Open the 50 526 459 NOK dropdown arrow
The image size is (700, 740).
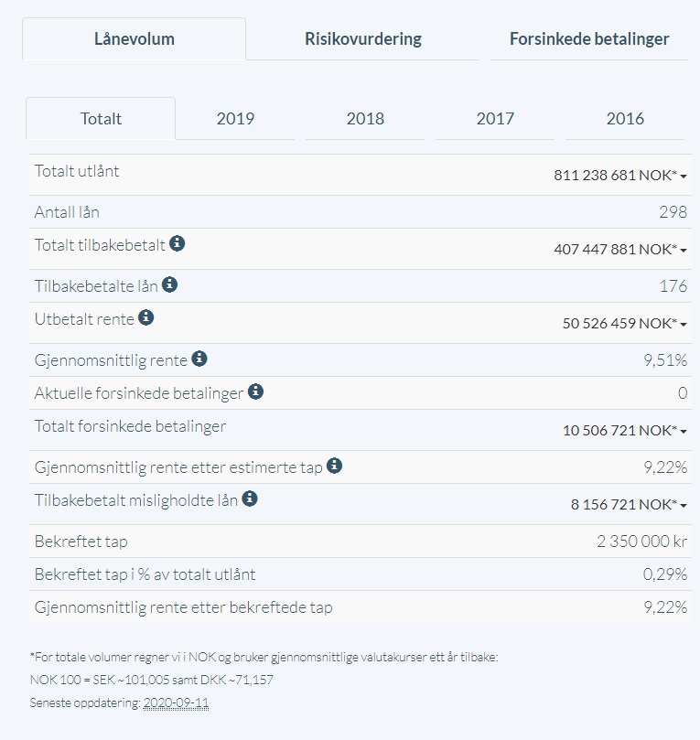coord(624,323)
